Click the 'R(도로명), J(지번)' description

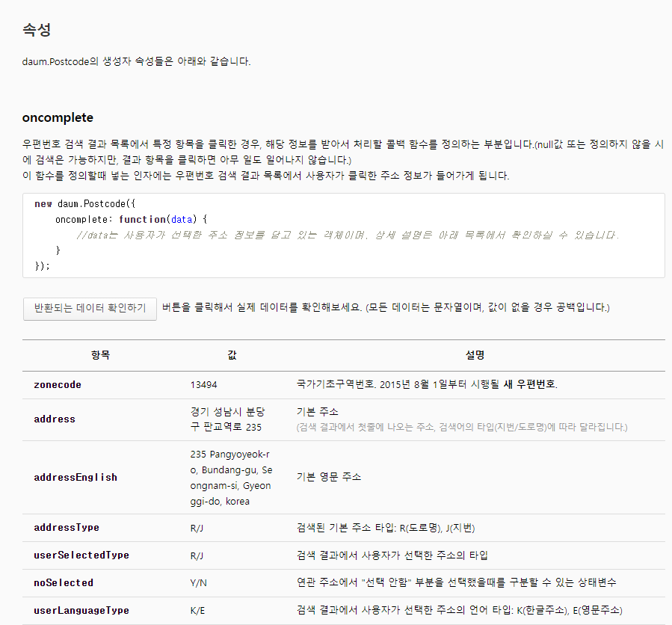pos(437,528)
